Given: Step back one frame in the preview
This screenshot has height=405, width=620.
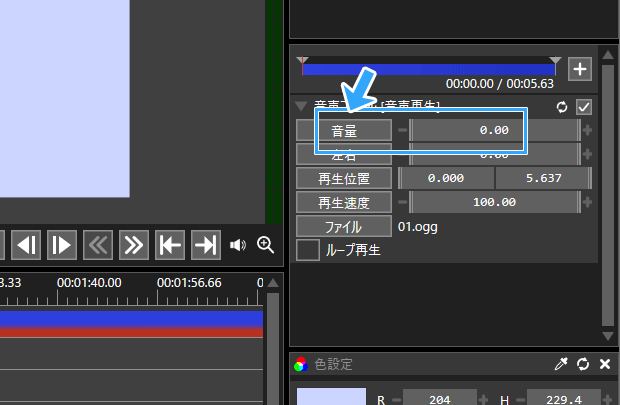Looking at the screenshot, I should [x=26, y=245].
